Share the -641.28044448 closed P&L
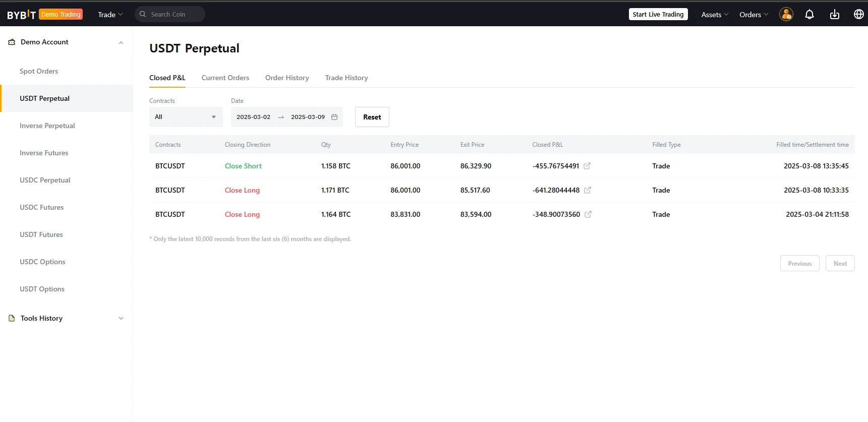Screen dimensions: 868x422 point(588,190)
